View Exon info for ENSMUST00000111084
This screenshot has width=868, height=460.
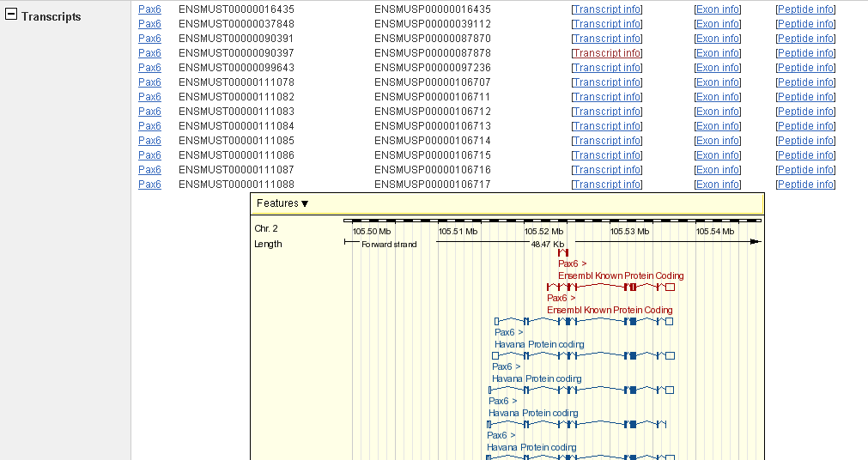pos(718,126)
